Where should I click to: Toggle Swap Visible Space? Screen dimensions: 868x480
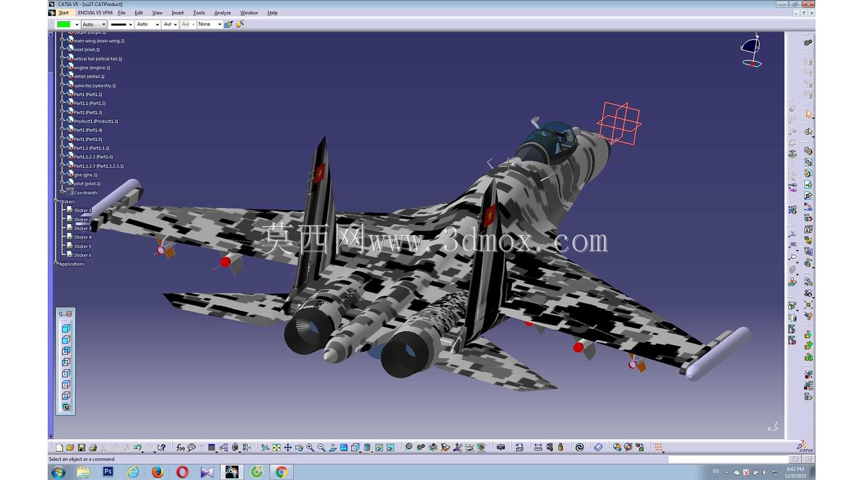point(390,447)
